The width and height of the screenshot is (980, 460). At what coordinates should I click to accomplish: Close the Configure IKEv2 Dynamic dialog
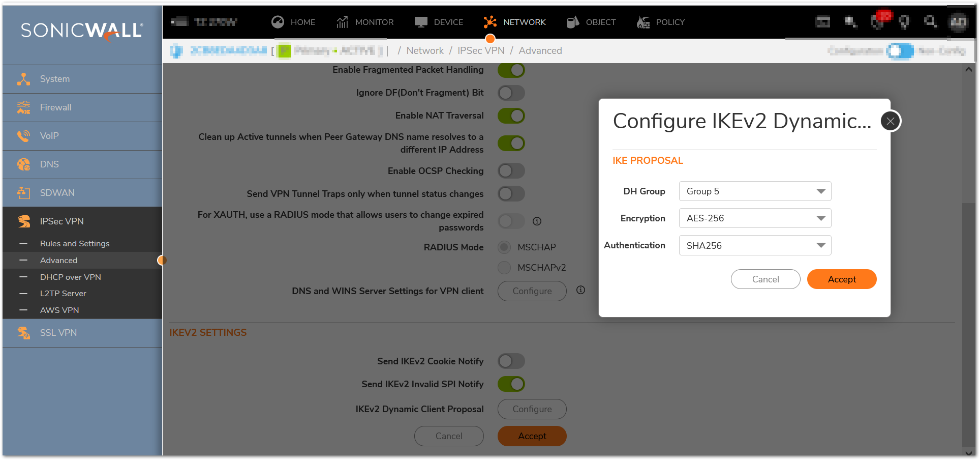[890, 121]
